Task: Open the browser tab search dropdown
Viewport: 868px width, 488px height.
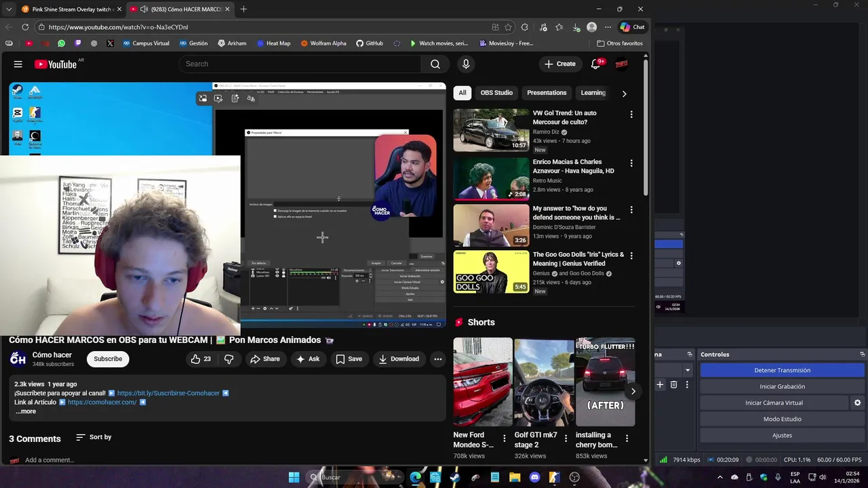Action: [8, 9]
